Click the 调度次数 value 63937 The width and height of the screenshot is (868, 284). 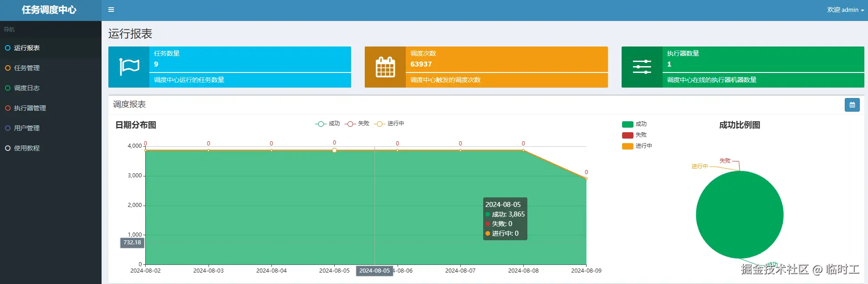pyautogui.click(x=421, y=64)
